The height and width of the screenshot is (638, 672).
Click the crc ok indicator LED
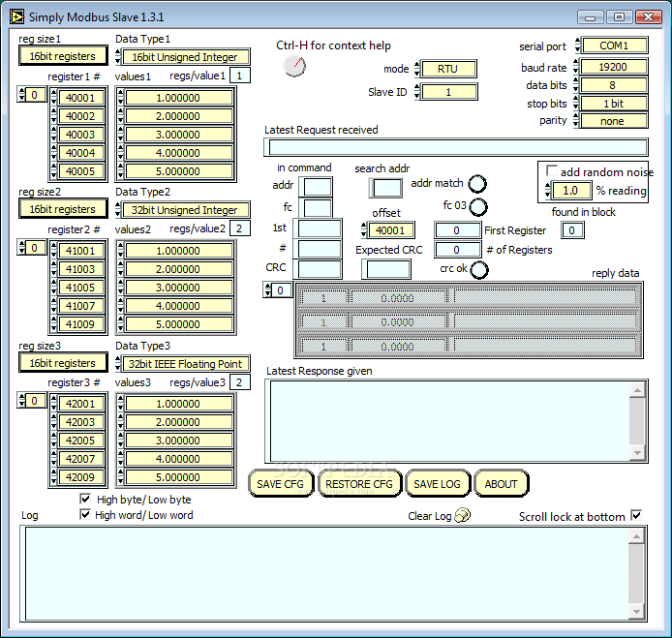(479, 269)
